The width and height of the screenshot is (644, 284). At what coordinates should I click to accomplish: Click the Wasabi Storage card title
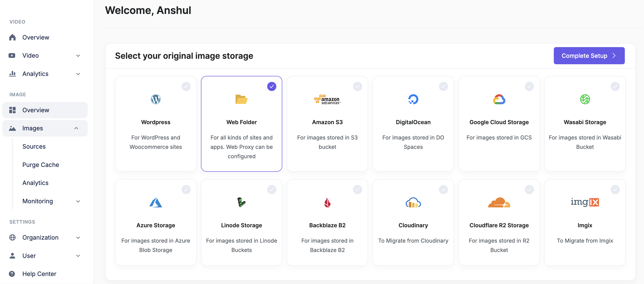click(x=585, y=122)
